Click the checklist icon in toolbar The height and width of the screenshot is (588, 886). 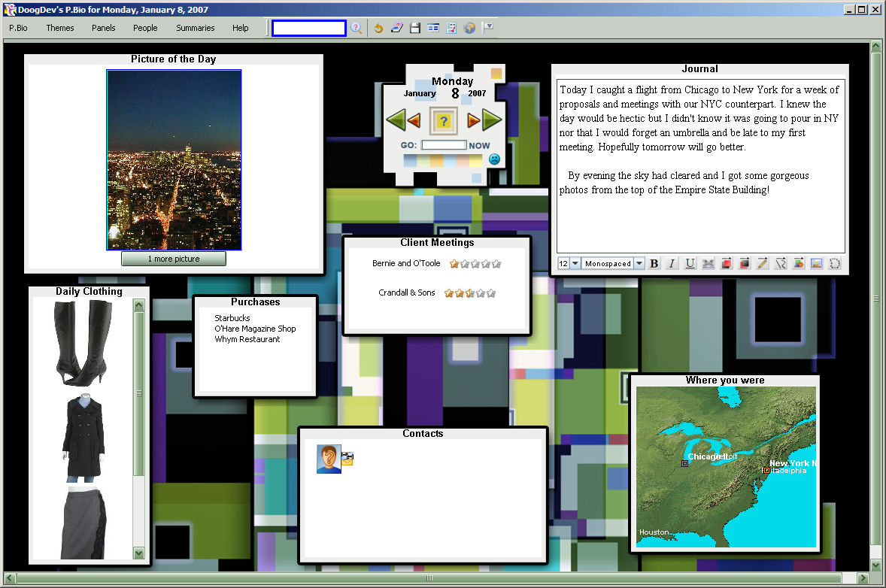click(451, 28)
